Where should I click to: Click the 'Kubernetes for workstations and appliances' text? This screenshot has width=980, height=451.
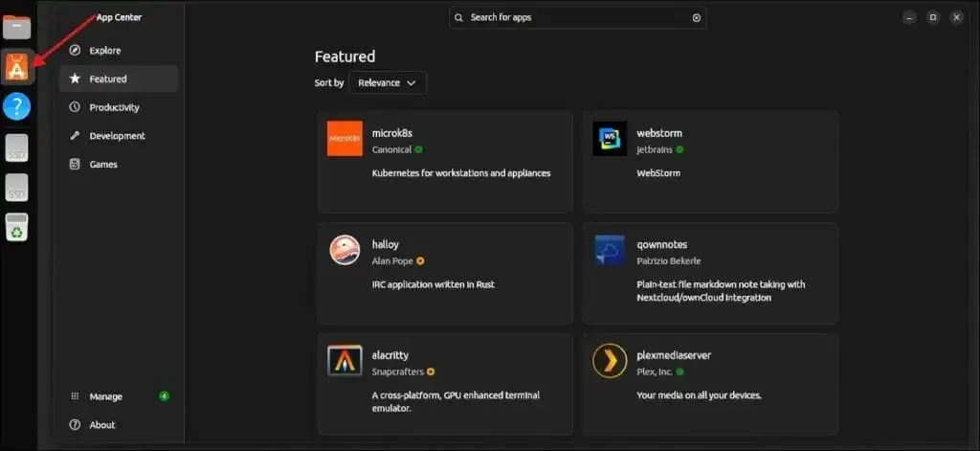click(x=461, y=173)
